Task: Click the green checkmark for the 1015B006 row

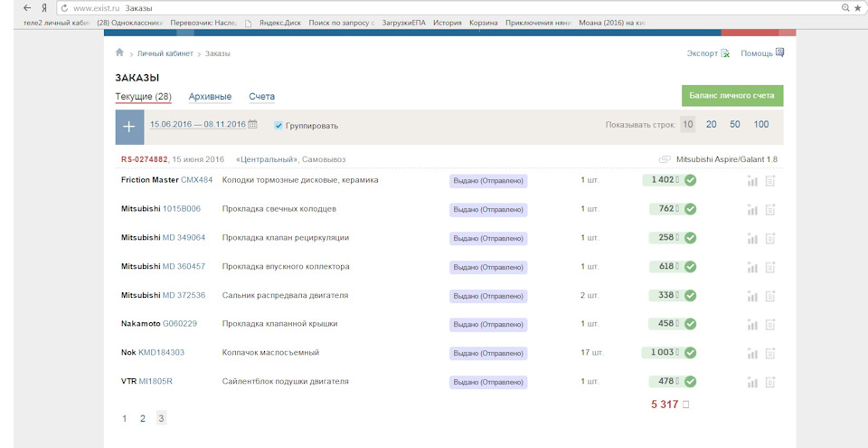Action: [x=690, y=209]
